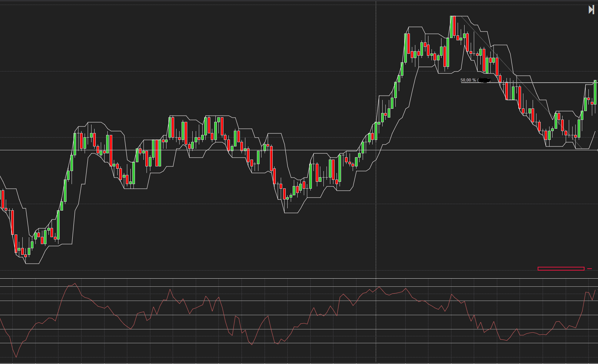Select the blacked-out price text beside 50,00 %
The width and height of the screenshot is (598, 364).
(x=484, y=80)
